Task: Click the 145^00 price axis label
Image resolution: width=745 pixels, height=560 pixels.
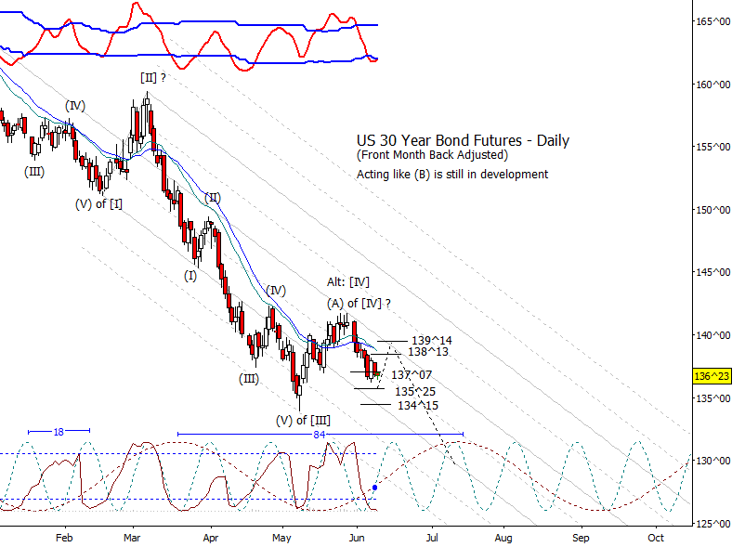Action: click(713, 272)
